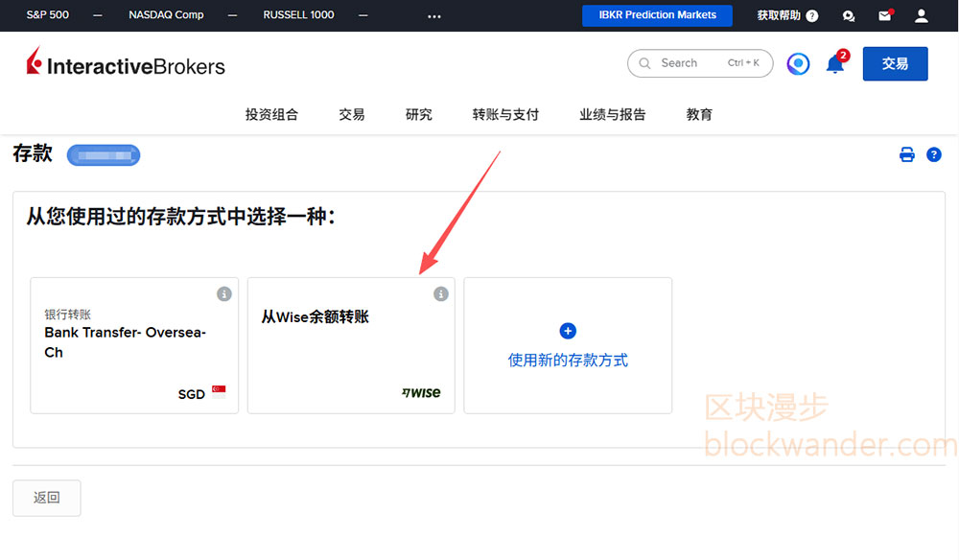The height and width of the screenshot is (560, 959).
Task: Click the blue 交易 button
Action: 896,63
